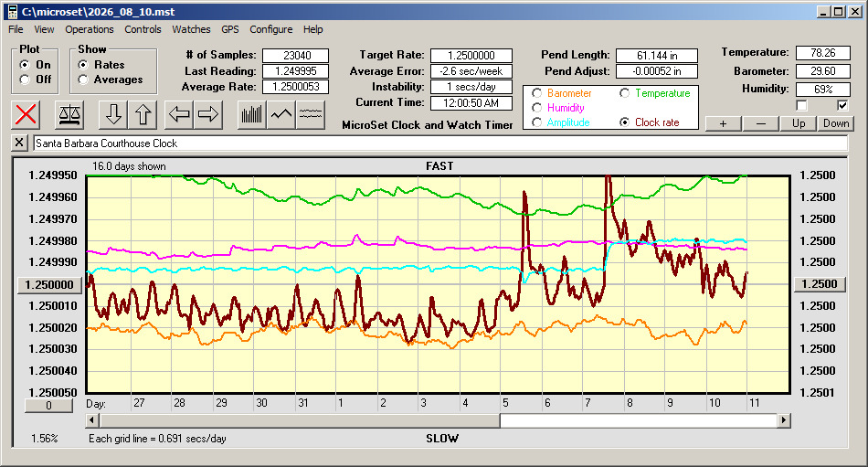
Task: Open the Configure menu
Action: pyautogui.click(x=271, y=29)
